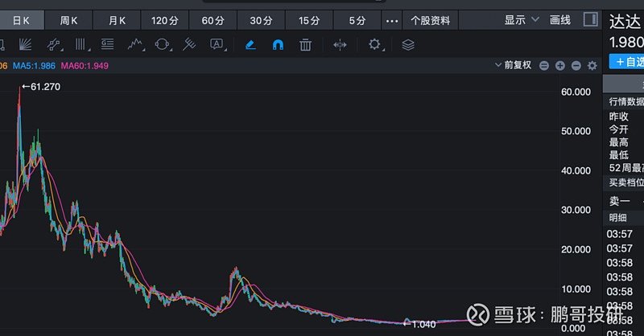Click the 明细 section header
The image size is (644, 336).
617,218
